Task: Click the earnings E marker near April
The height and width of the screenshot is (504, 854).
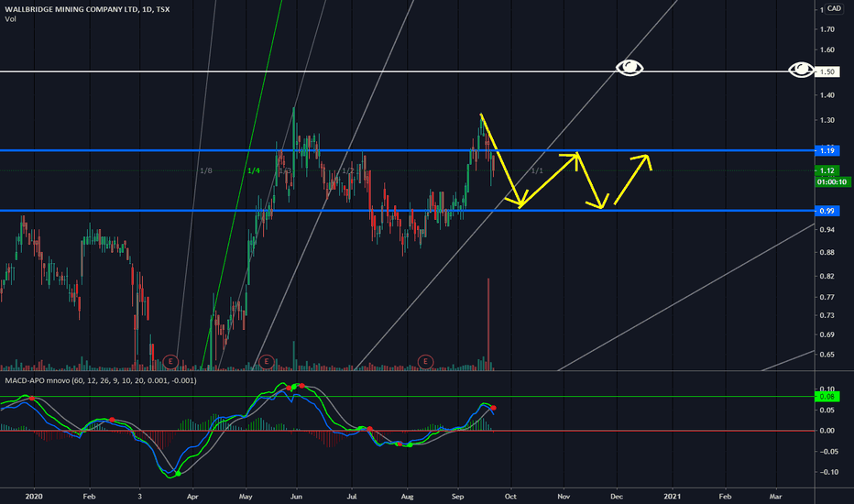Action: [x=170, y=361]
